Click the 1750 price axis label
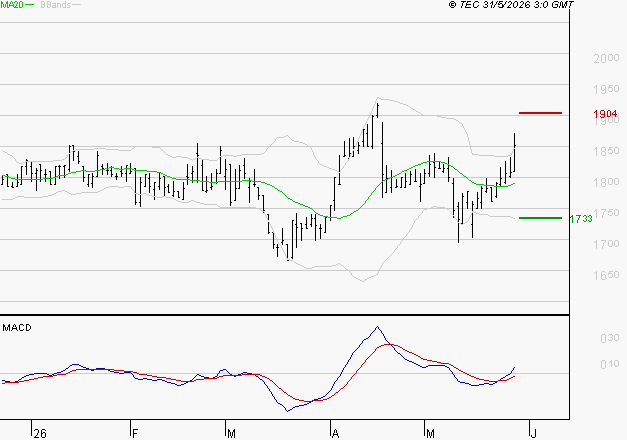The width and height of the screenshot is (627, 440). coord(606,213)
